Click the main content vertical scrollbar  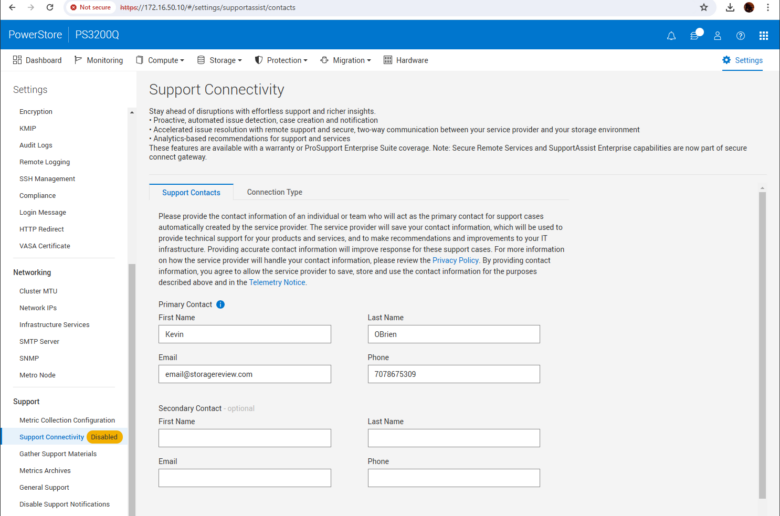click(762, 343)
